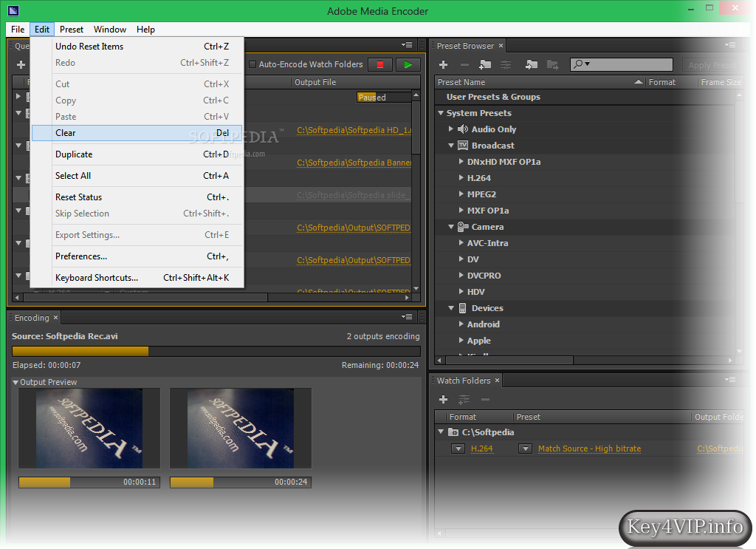Click the Import Presets icon
Image resolution: width=756 pixels, height=549 pixels.
[532, 64]
